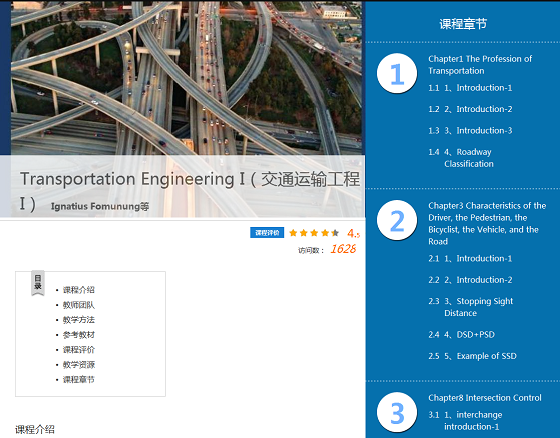Open Chapter8 Intersection Control heading
The width and height of the screenshot is (560, 438).
coord(485,398)
